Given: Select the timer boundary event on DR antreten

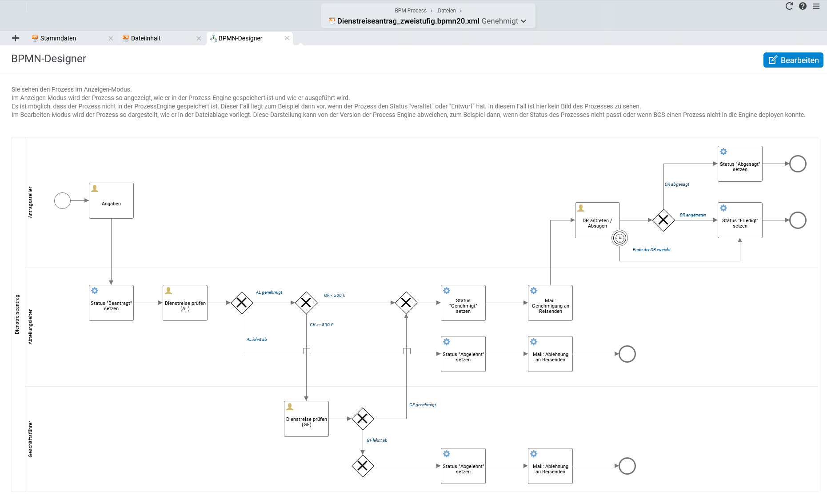Looking at the screenshot, I should (x=619, y=238).
